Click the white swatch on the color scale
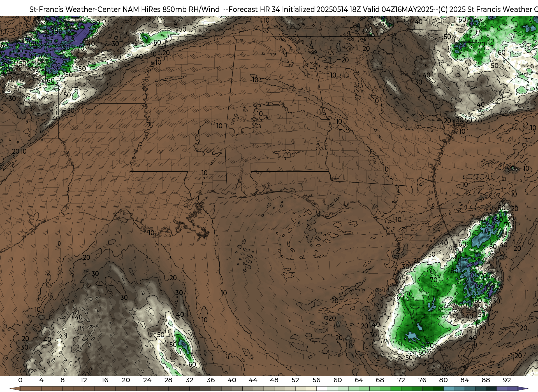The height and width of the screenshot is (392, 538). pyautogui.click(x=322, y=389)
